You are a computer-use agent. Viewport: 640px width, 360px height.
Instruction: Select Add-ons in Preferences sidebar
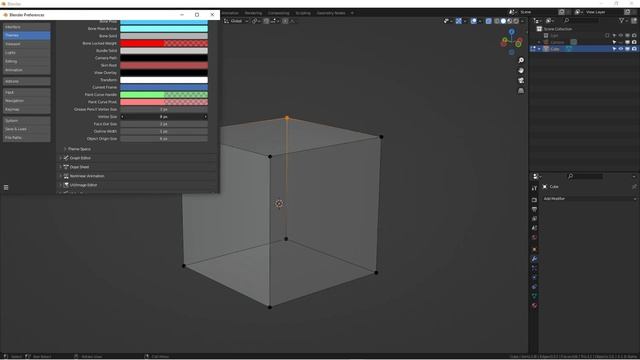(x=27, y=82)
